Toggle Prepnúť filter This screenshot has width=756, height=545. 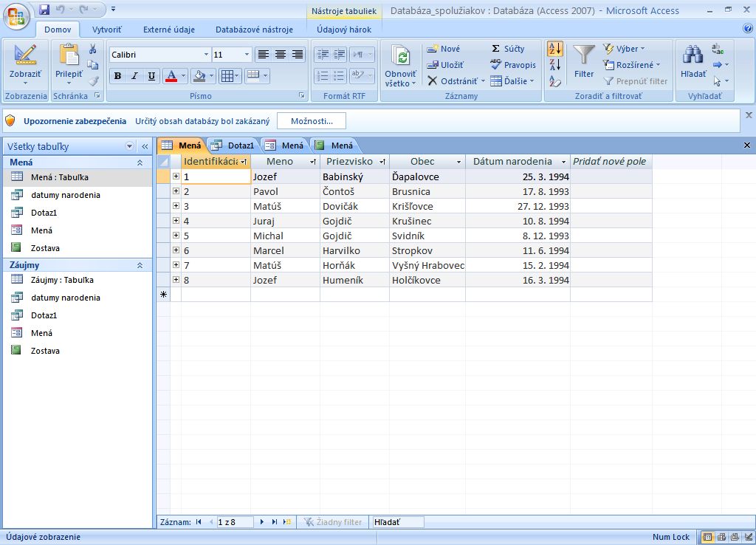(636, 81)
